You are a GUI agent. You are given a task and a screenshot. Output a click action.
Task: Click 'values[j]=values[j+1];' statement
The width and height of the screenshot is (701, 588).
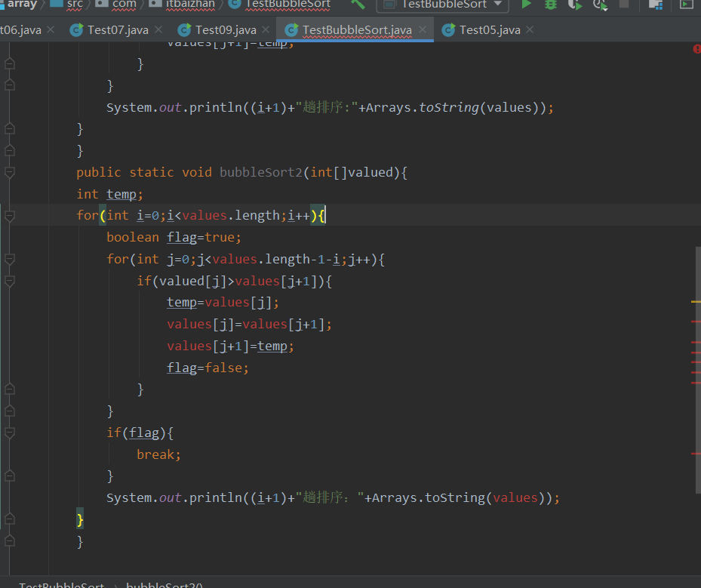pos(249,324)
